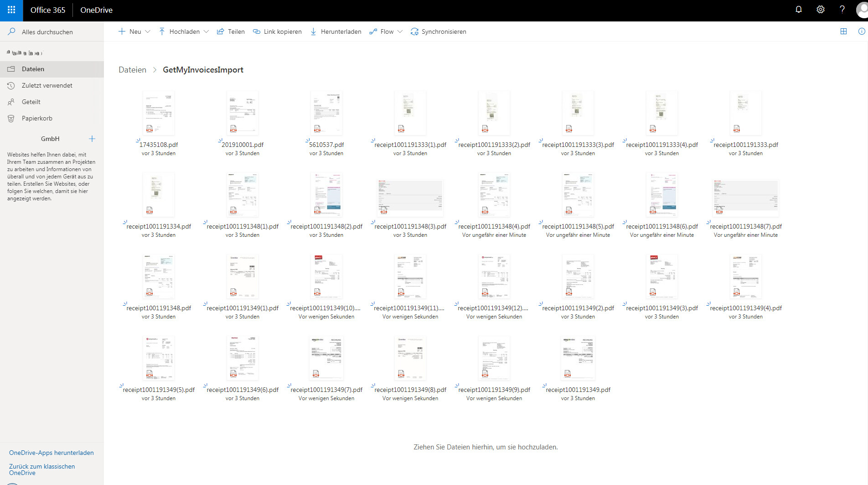This screenshot has height=485, width=868.
Task: Select the 5610537.pdf thumbnail
Action: (x=326, y=113)
